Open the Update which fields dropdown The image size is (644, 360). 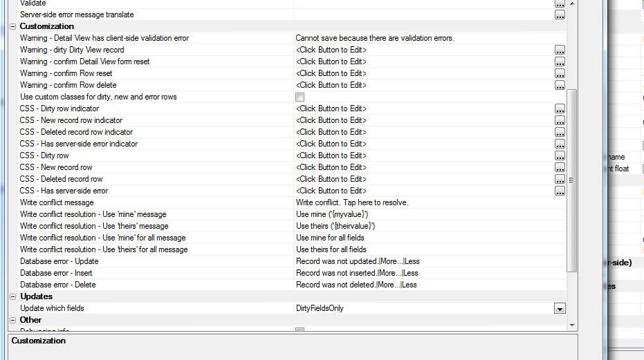click(x=560, y=309)
